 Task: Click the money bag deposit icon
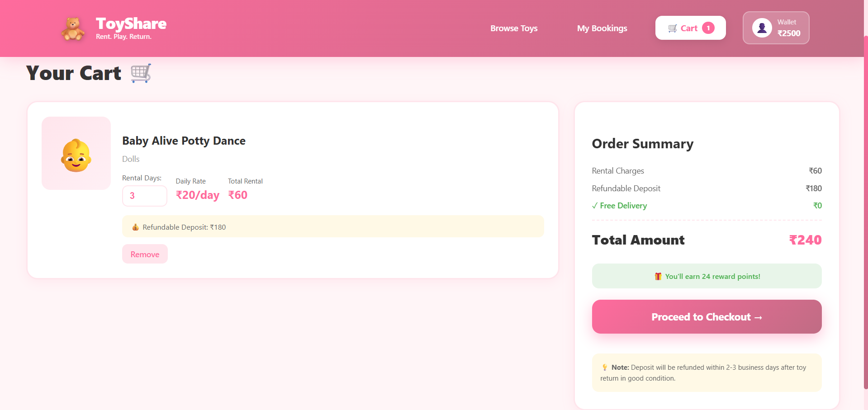coord(135,227)
